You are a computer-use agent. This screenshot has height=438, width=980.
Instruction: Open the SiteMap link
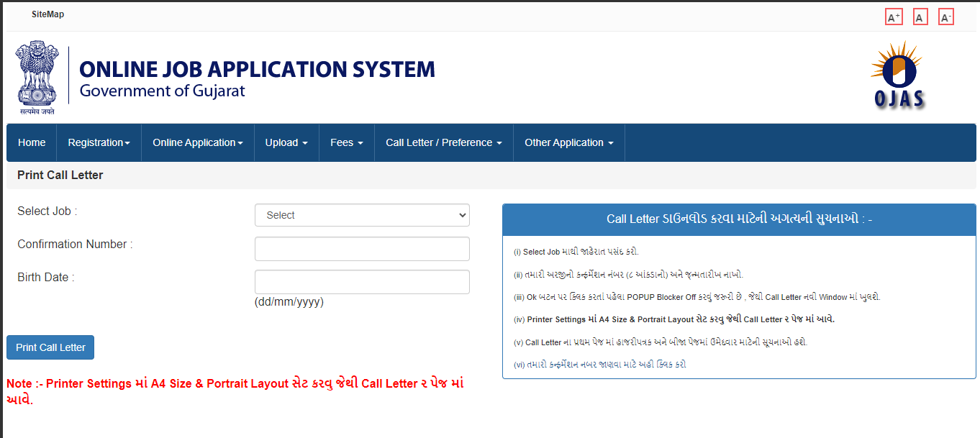(x=47, y=14)
